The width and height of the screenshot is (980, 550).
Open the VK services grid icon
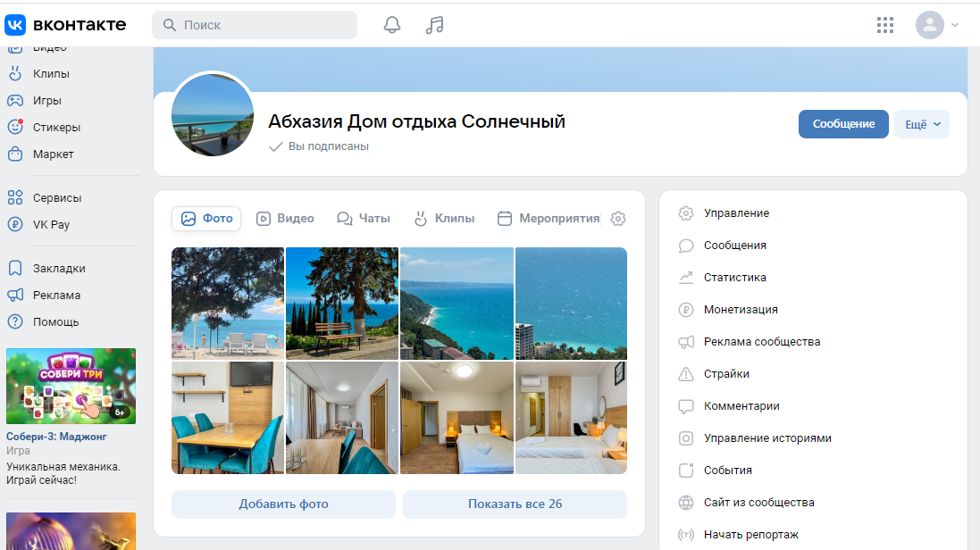point(884,25)
